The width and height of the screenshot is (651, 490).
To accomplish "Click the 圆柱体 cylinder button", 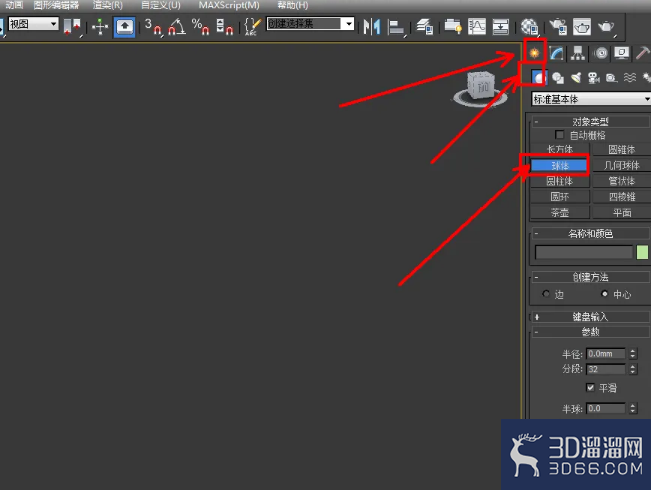I will pyautogui.click(x=560, y=181).
